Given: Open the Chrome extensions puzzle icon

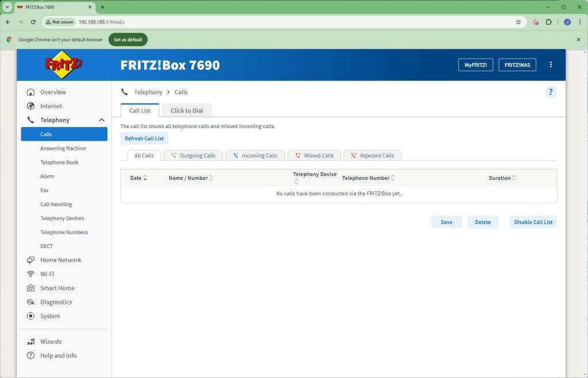Looking at the screenshot, I should coord(548,22).
